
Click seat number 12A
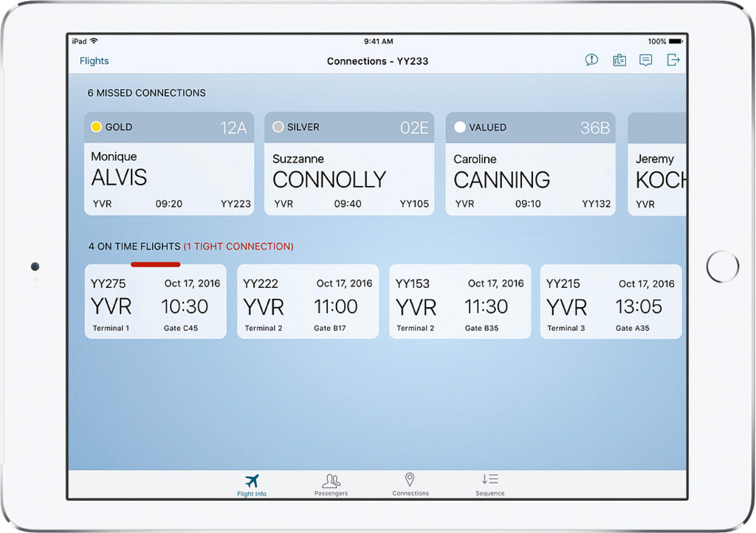(x=233, y=128)
